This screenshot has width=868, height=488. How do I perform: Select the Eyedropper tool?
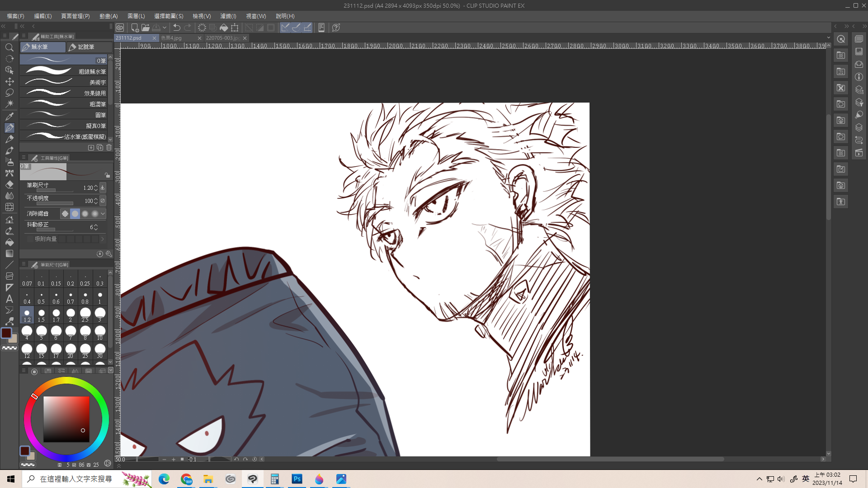9,117
